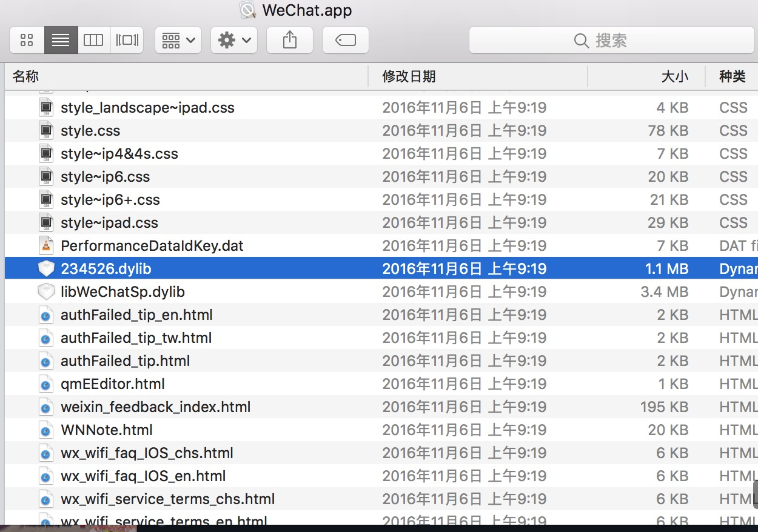The image size is (758, 532).
Task: Click the 3.4 MB size of libWeChatSp.dylib
Action: (x=665, y=292)
